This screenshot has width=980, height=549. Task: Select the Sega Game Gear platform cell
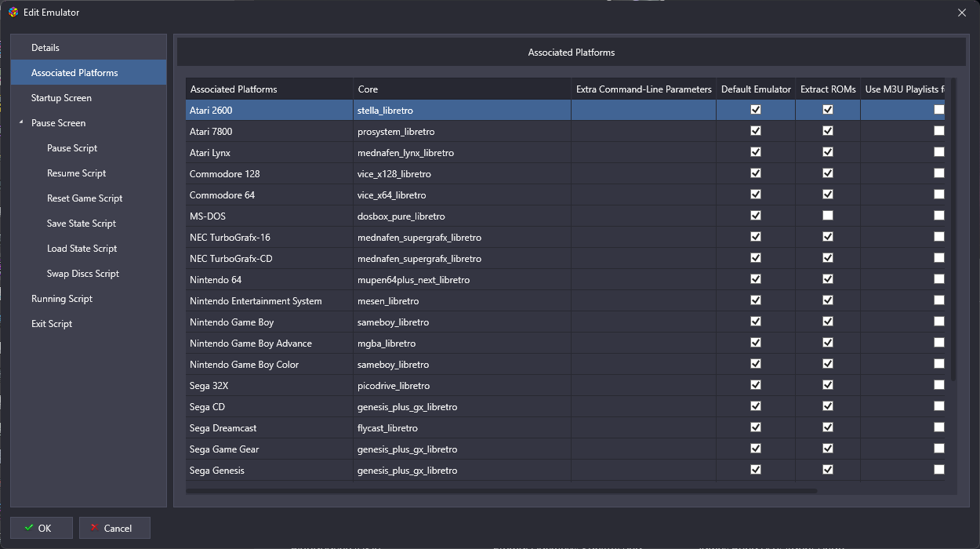pos(269,449)
